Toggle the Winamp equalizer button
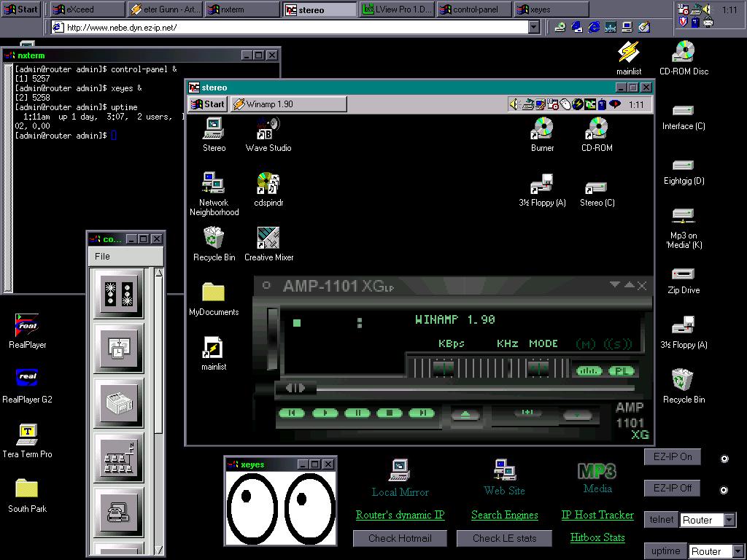747x560 pixels. 589,371
